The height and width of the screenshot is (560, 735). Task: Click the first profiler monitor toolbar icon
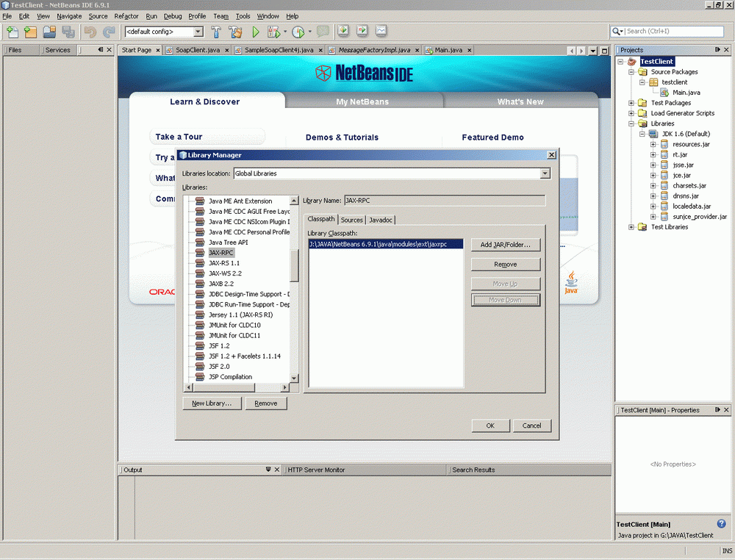click(343, 31)
